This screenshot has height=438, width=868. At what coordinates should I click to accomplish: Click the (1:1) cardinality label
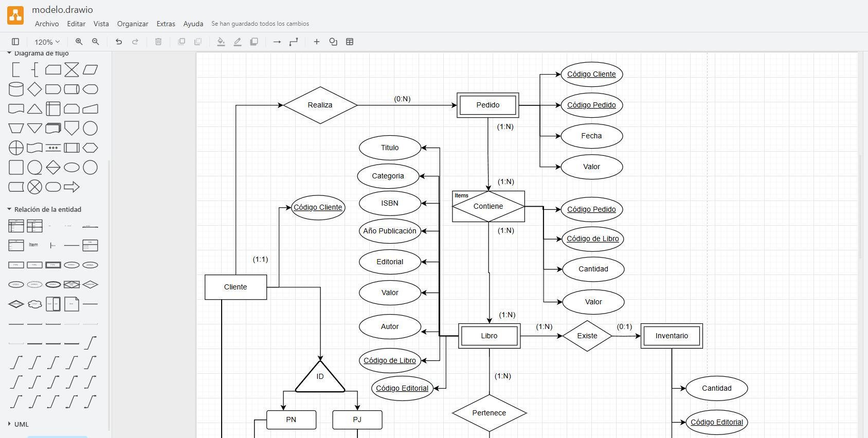pyautogui.click(x=260, y=259)
